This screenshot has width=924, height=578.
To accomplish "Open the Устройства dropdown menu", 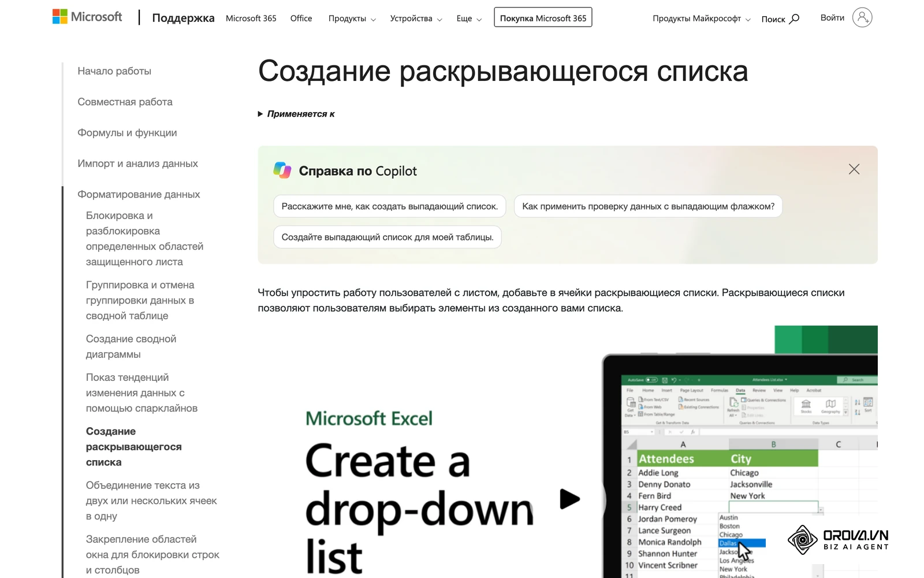I will coord(416,18).
